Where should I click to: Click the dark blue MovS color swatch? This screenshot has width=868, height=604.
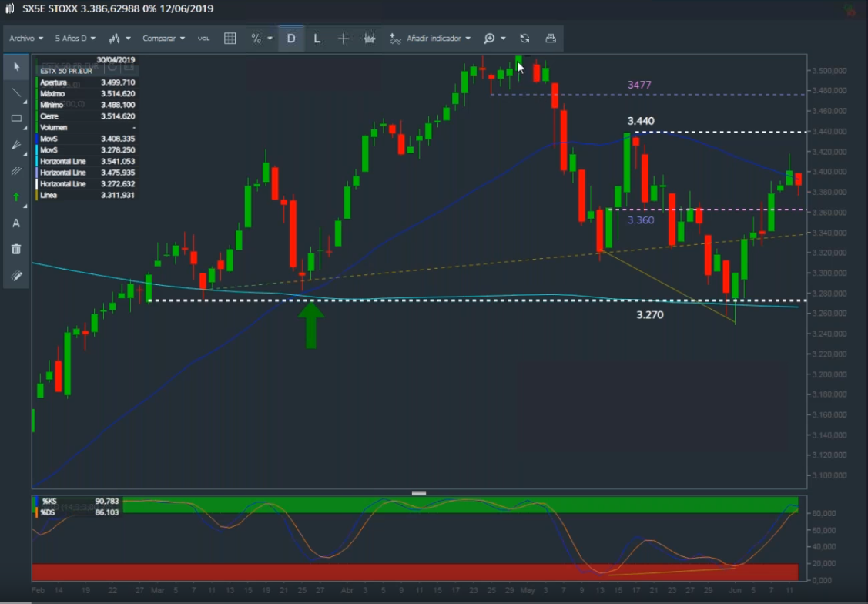click(x=37, y=139)
